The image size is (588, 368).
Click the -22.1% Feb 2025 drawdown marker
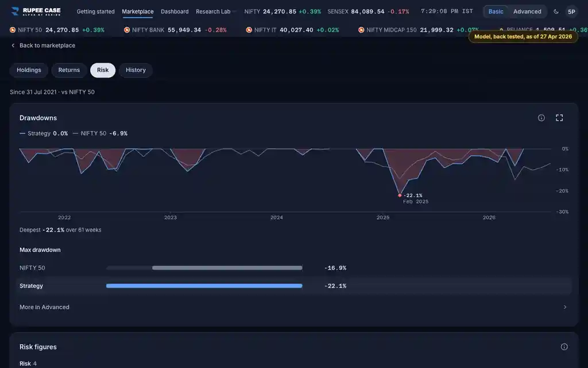coord(400,195)
